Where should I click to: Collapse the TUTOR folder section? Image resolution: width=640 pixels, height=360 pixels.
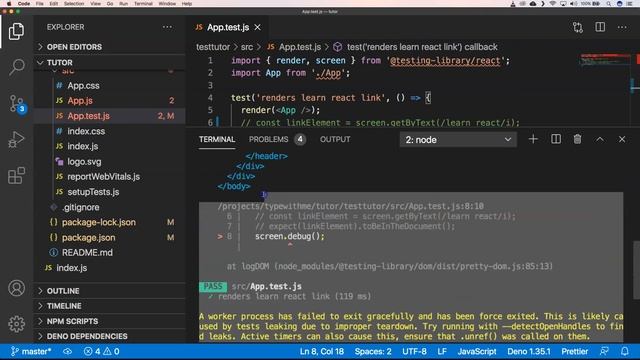[109, 62]
